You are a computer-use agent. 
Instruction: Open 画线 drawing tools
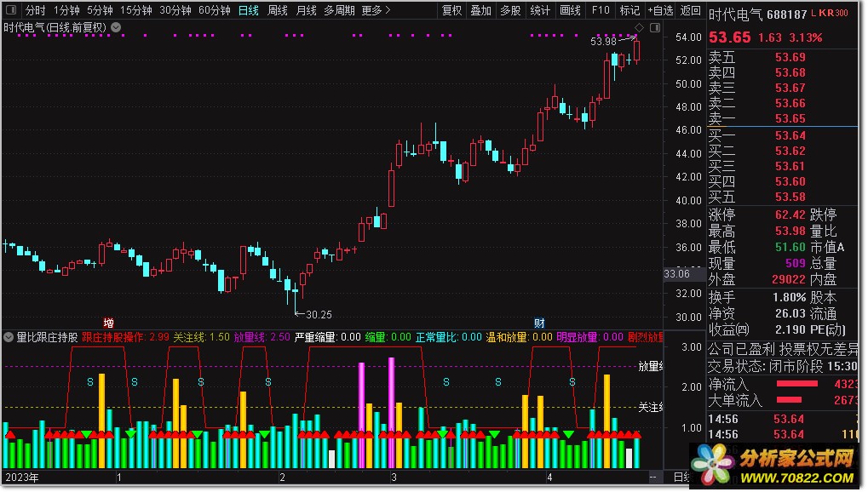click(570, 10)
